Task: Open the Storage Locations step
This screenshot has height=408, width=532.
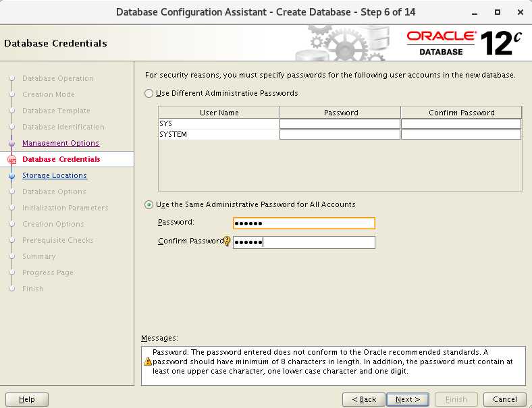Action: (55, 175)
